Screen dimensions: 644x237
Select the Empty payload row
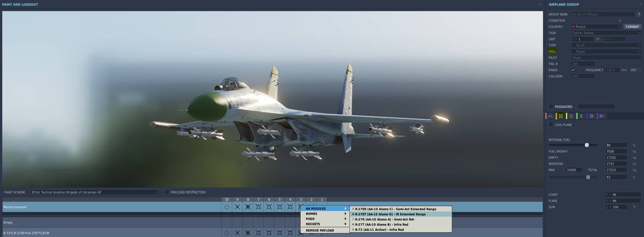[272, 222]
